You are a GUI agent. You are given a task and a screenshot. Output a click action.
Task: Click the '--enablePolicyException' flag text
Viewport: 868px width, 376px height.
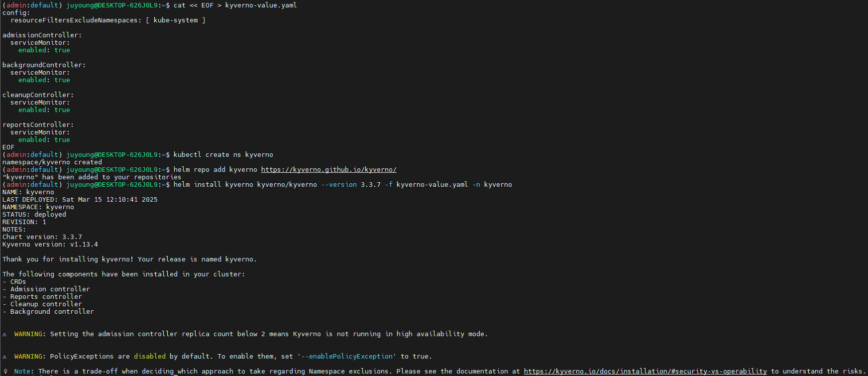pos(347,357)
